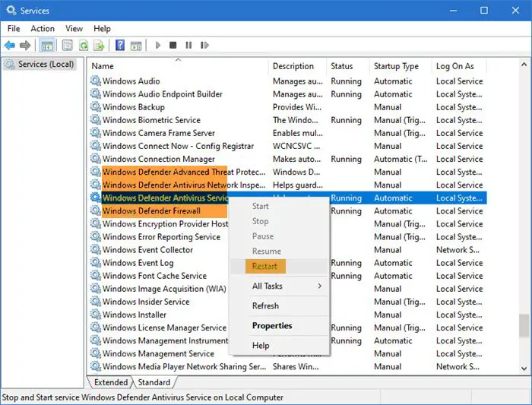
Task: Click the Services app icon in title bar
Action: pos(11,11)
